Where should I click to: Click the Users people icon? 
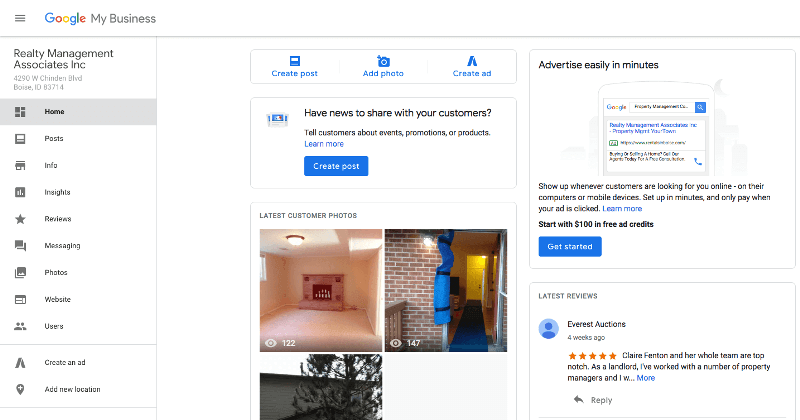[20, 326]
